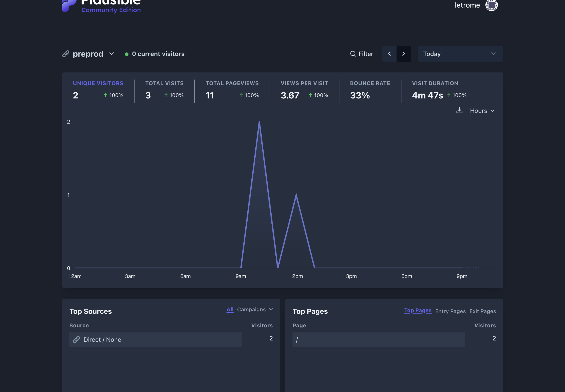Click the Total Pageviews value 11

210,95
